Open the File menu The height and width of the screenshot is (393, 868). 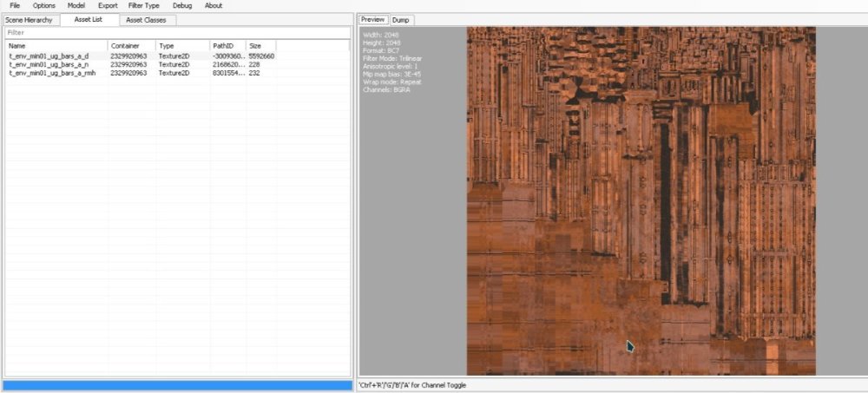[15, 5]
